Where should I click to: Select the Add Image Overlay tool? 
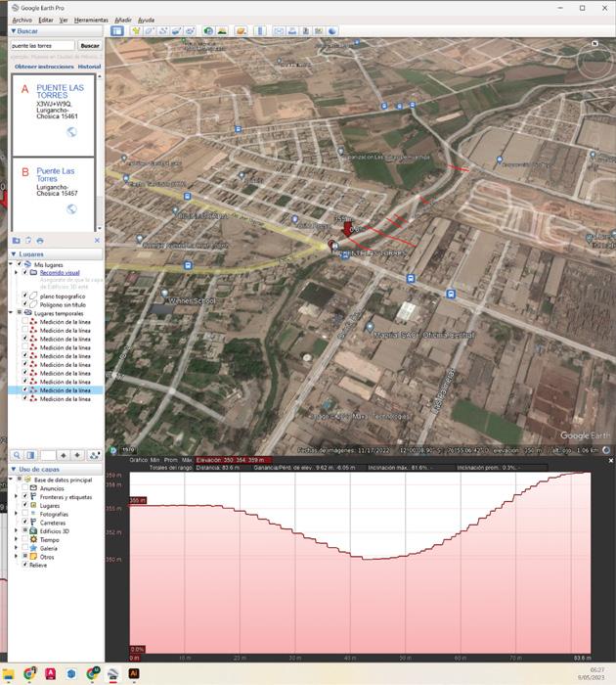click(x=176, y=31)
